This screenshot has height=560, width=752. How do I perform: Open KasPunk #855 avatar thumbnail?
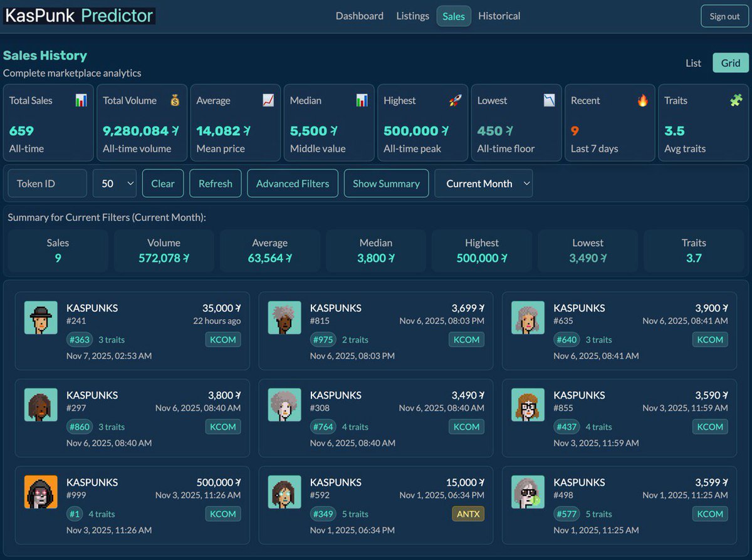pos(528,405)
